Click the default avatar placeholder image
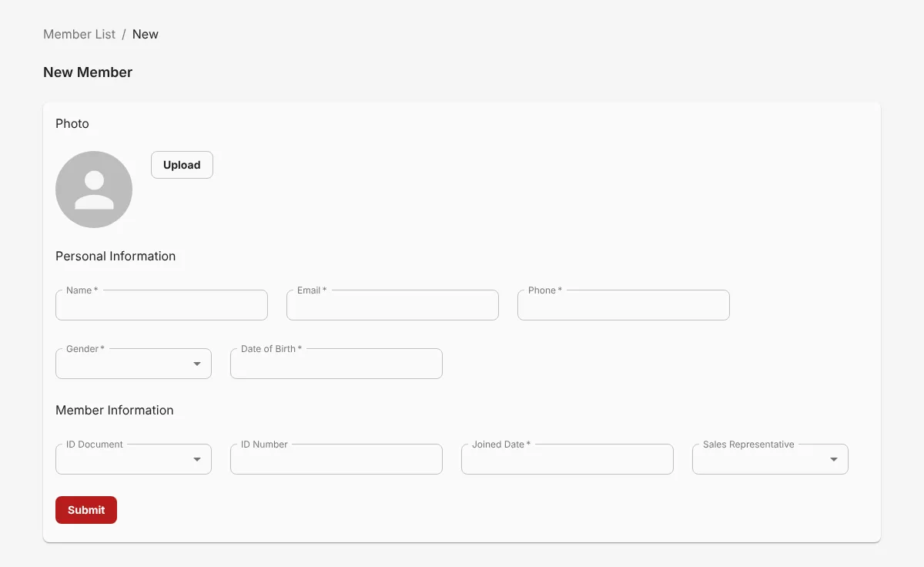The height and width of the screenshot is (567, 924). coord(94,190)
